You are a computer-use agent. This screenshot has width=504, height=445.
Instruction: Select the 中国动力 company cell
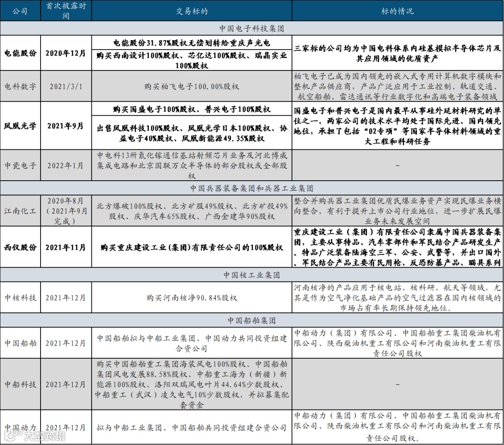point(20,427)
